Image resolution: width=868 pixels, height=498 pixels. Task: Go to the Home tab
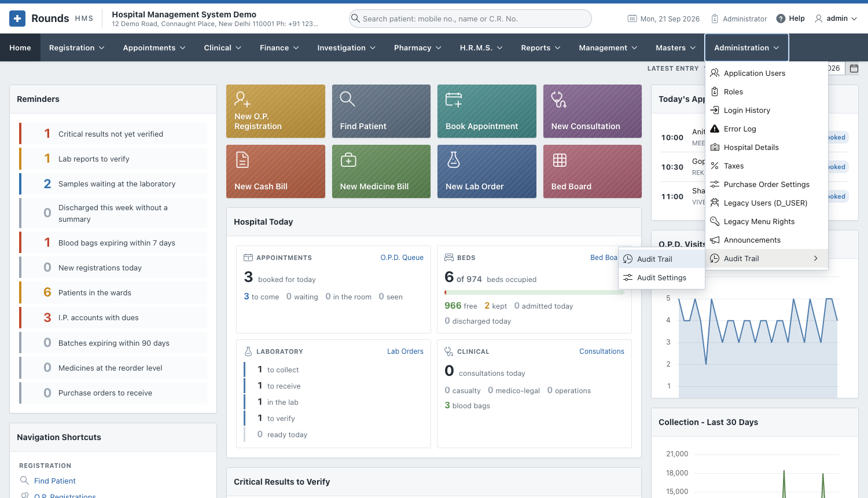[x=20, y=47]
